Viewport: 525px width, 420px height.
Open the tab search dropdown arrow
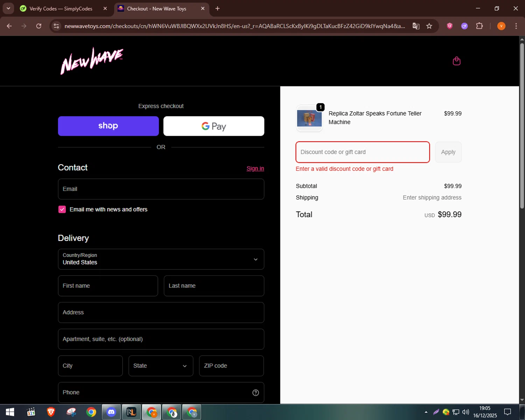[8, 8]
